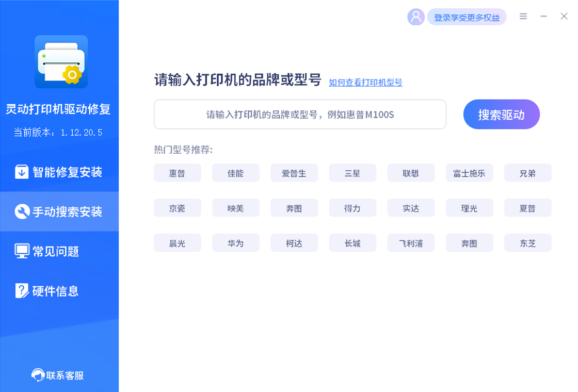Click the printer app logo
578x392 pixels.
[61, 61]
